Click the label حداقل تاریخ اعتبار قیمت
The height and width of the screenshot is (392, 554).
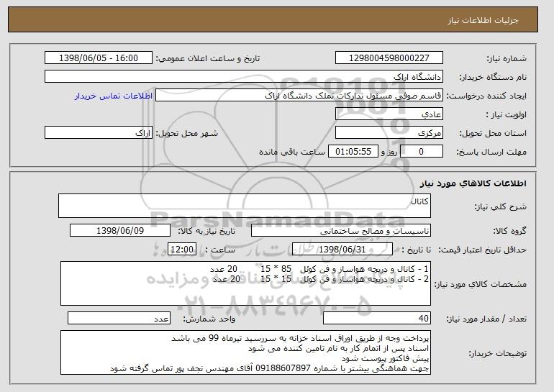pos(482,250)
